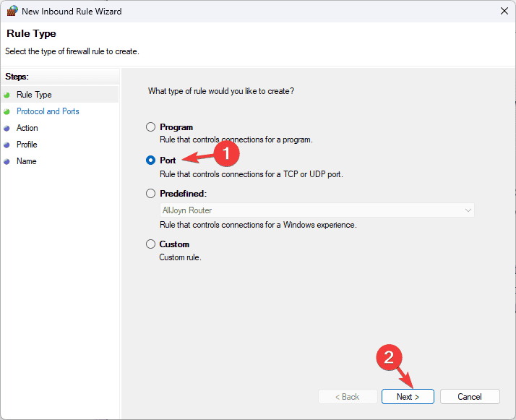
Task: Choose the Predefined radio button
Action: tap(151, 194)
